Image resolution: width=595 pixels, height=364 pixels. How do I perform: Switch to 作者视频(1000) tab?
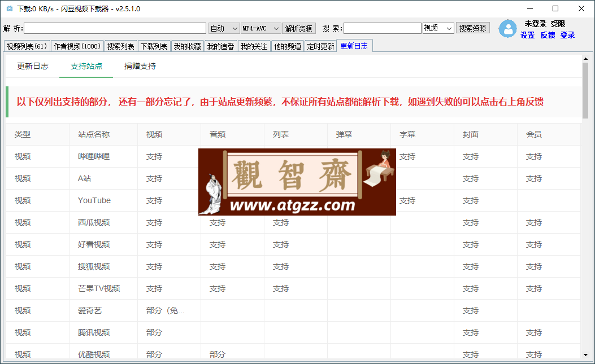click(x=77, y=46)
